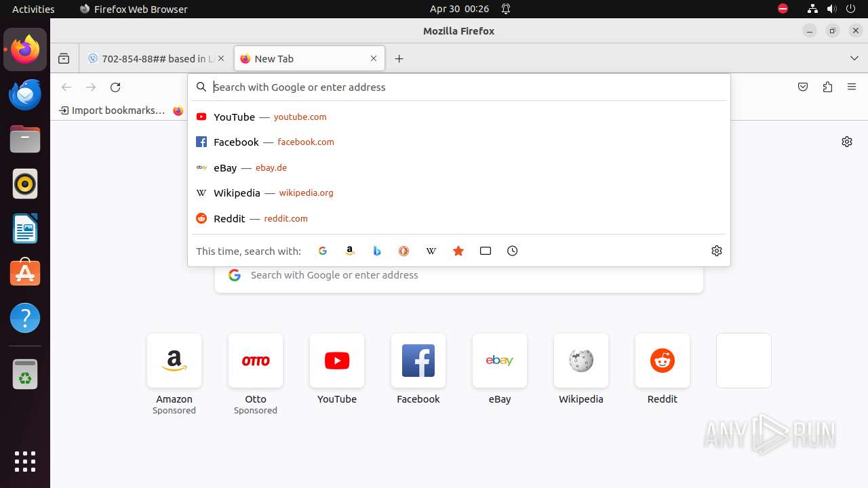Search this time with Bing icon
The height and width of the screenshot is (488, 868).
[x=377, y=251]
